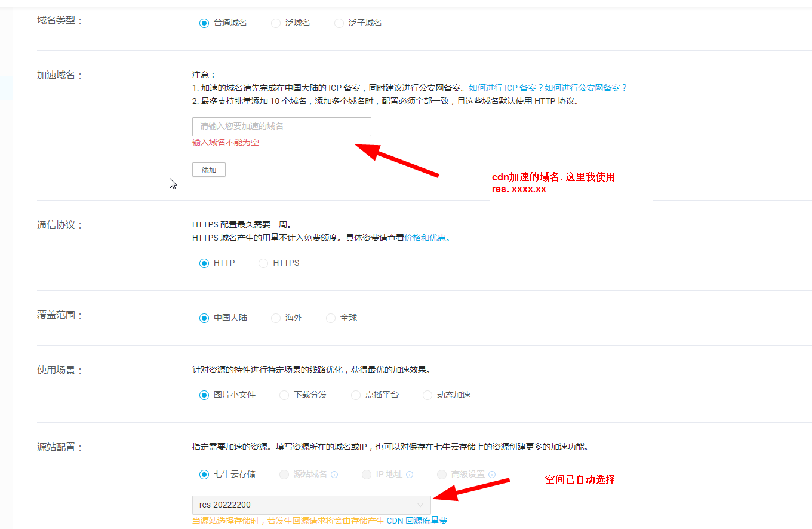Viewport: 812px width, 529px height.
Task: Choose 海外 coverage range
Action: click(276, 318)
